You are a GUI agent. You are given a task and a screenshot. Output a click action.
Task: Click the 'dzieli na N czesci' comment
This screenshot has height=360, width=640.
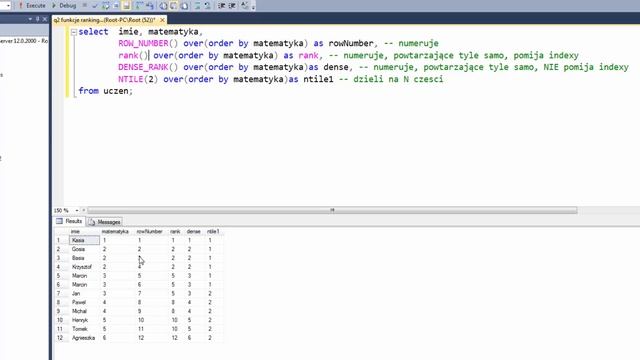point(398,79)
